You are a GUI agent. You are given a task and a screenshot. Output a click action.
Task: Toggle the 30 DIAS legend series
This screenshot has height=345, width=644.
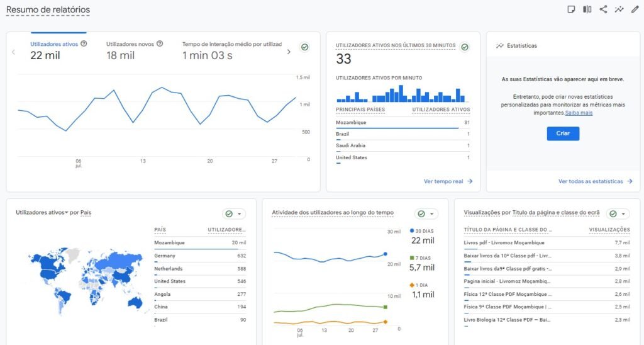[421, 231]
